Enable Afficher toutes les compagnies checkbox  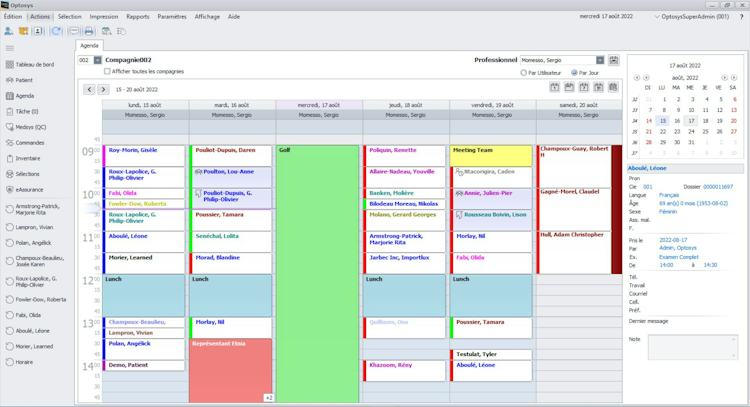pos(107,71)
